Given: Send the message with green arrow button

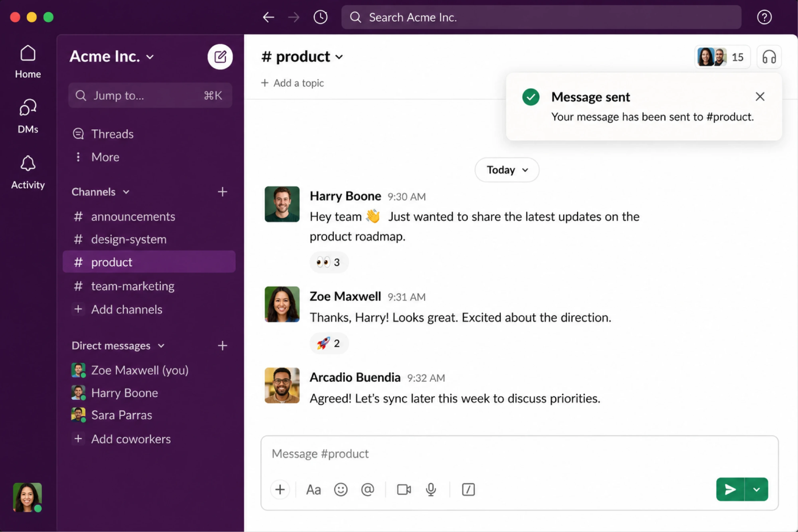Looking at the screenshot, I should (x=730, y=489).
